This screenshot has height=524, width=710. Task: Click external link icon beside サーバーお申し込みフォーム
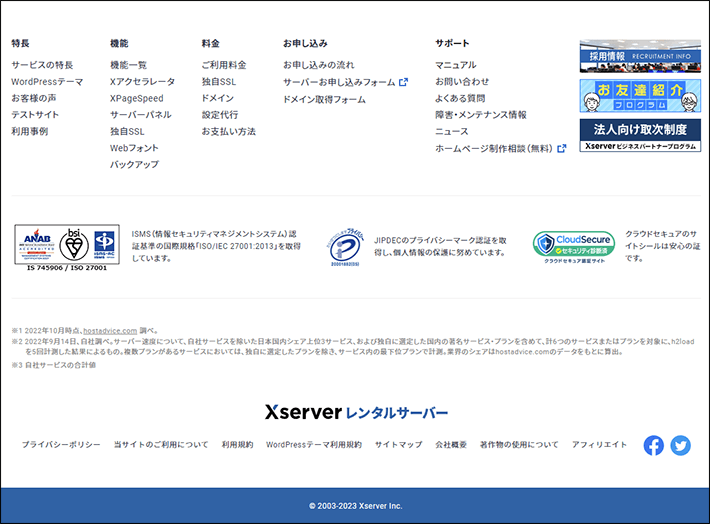(403, 82)
